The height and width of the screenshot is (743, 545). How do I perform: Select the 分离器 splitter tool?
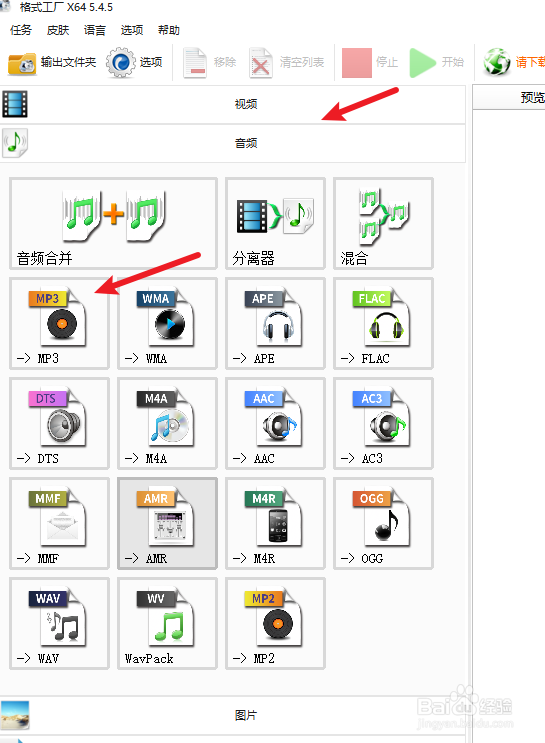[x=275, y=224]
